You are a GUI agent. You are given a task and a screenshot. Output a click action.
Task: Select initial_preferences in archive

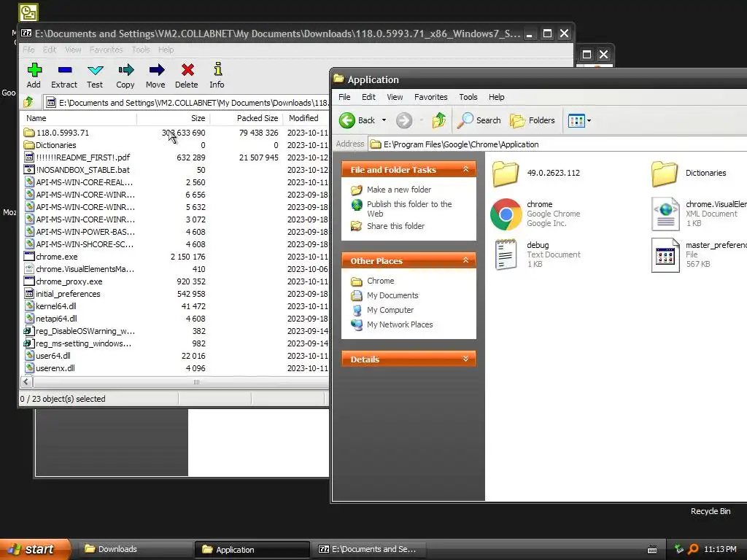(x=68, y=294)
